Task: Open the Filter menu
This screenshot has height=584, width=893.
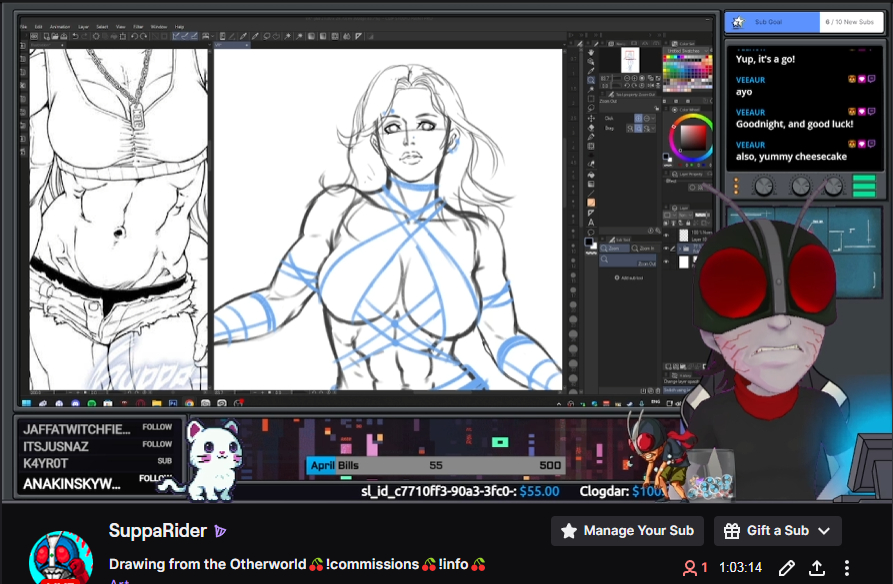Action: (x=138, y=26)
